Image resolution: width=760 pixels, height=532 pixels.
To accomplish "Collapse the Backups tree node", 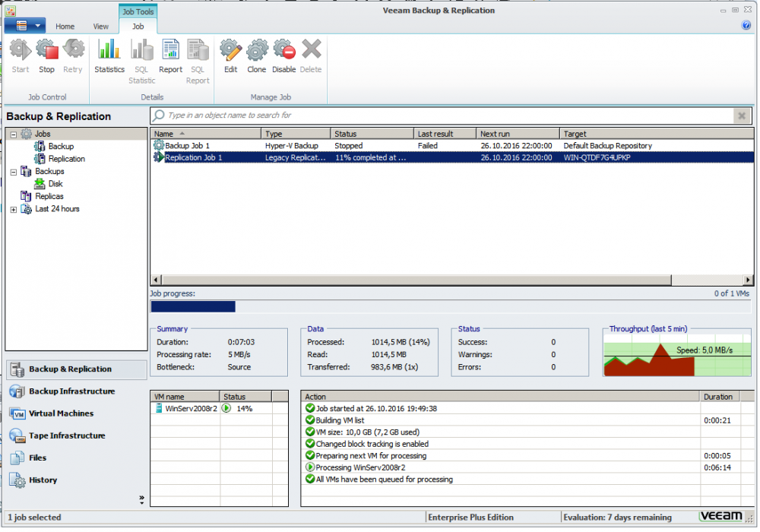I will 14,172.
